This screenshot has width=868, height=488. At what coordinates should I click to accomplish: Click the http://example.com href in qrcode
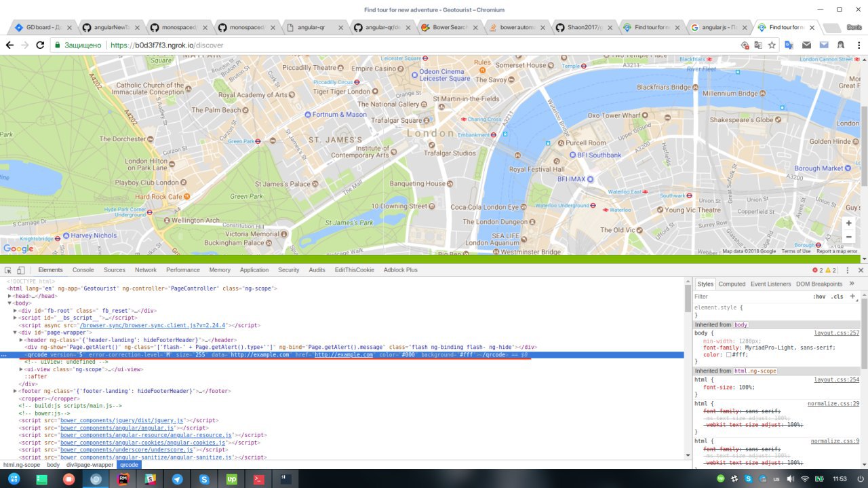(x=344, y=355)
